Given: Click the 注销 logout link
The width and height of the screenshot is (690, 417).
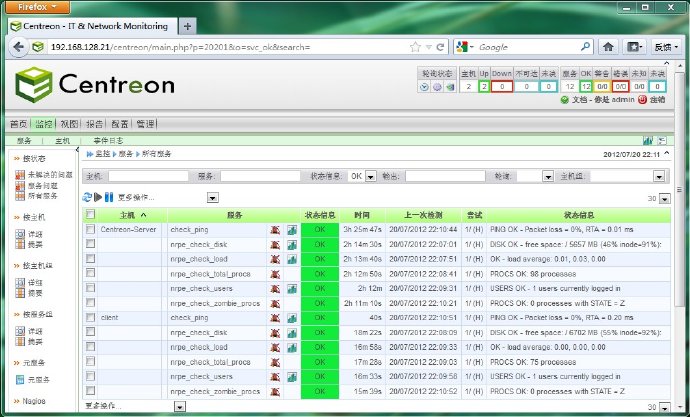Looking at the screenshot, I should [x=657, y=100].
